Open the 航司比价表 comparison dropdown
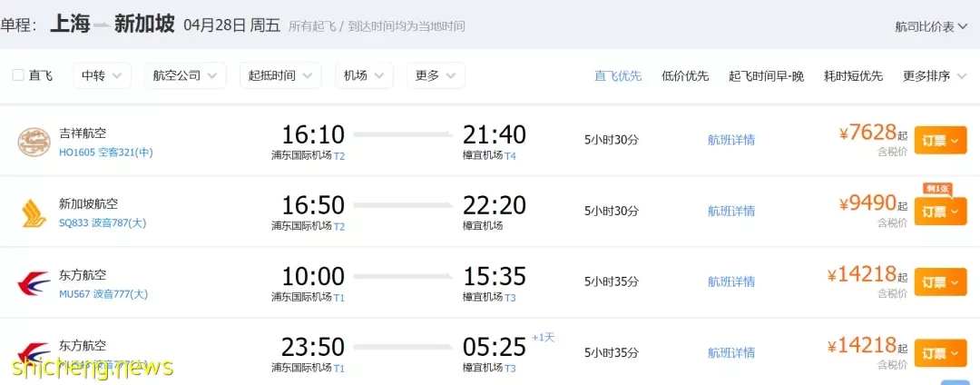This screenshot has width=980, height=385. coord(930,26)
